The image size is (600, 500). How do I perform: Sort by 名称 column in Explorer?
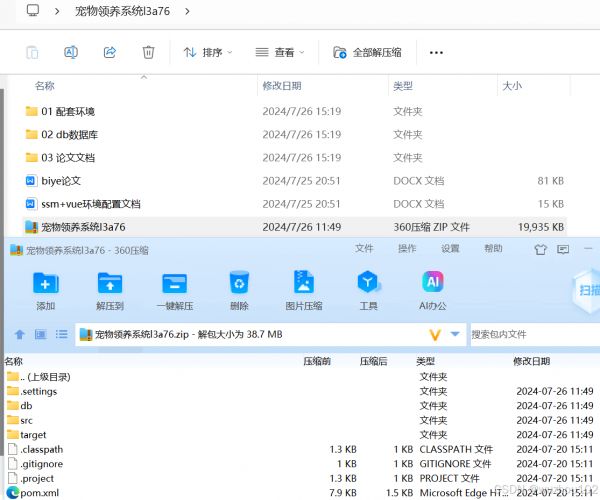(x=45, y=86)
